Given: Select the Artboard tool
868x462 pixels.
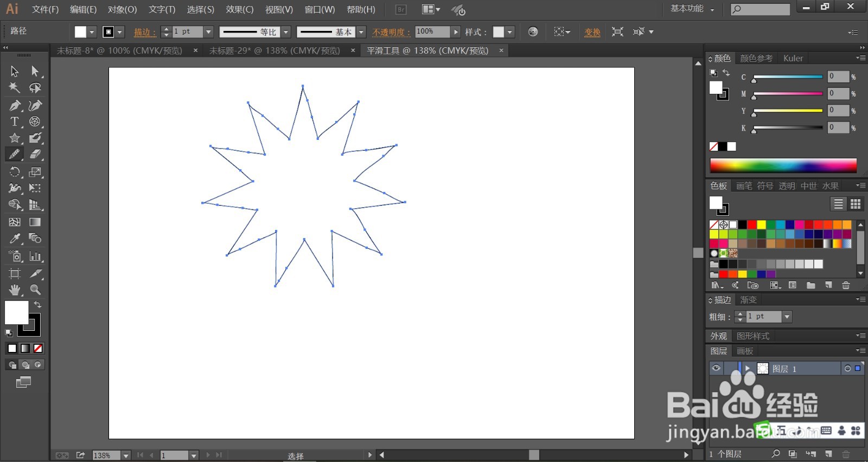Looking at the screenshot, I should [x=15, y=273].
